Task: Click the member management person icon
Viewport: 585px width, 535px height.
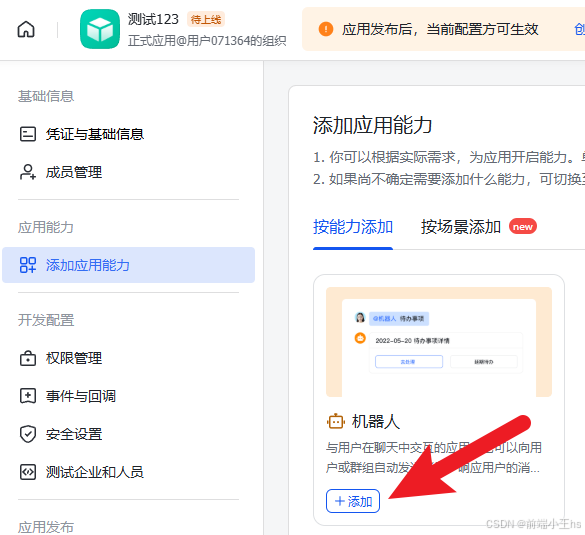Action: (x=28, y=172)
